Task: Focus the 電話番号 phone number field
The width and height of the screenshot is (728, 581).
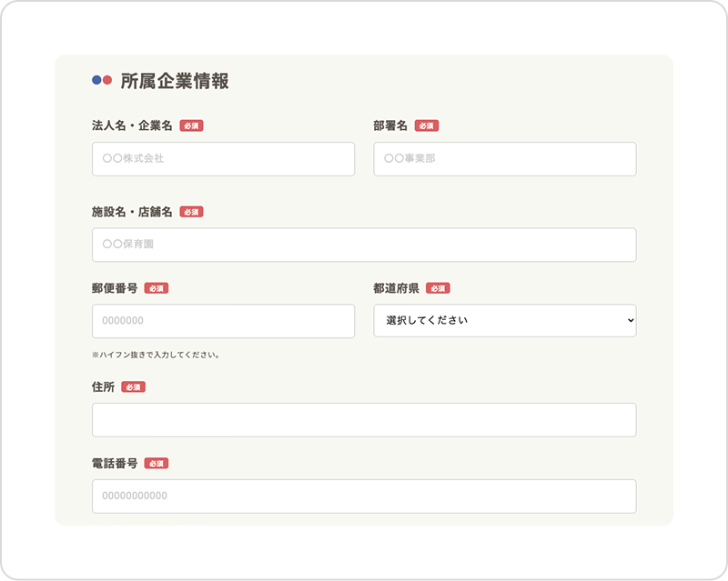Action: [364, 496]
